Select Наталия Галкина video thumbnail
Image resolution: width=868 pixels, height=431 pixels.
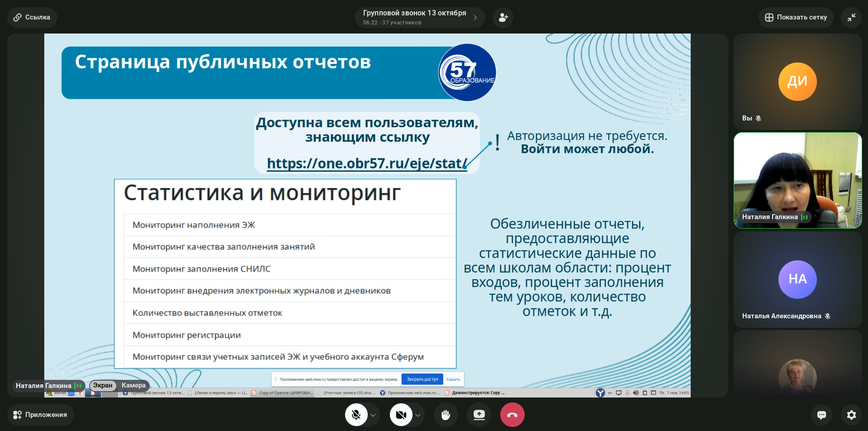797,180
